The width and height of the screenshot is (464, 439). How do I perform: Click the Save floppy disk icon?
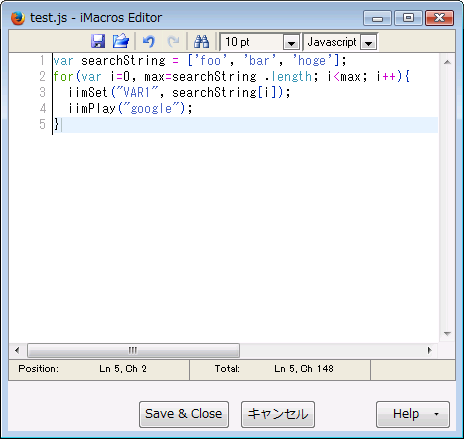pos(98,42)
